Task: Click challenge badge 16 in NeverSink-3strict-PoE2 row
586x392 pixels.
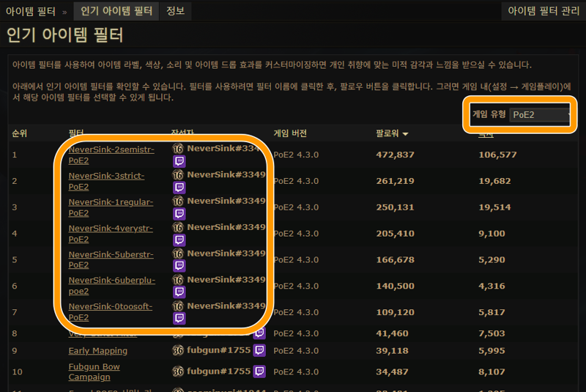Action: tap(178, 174)
